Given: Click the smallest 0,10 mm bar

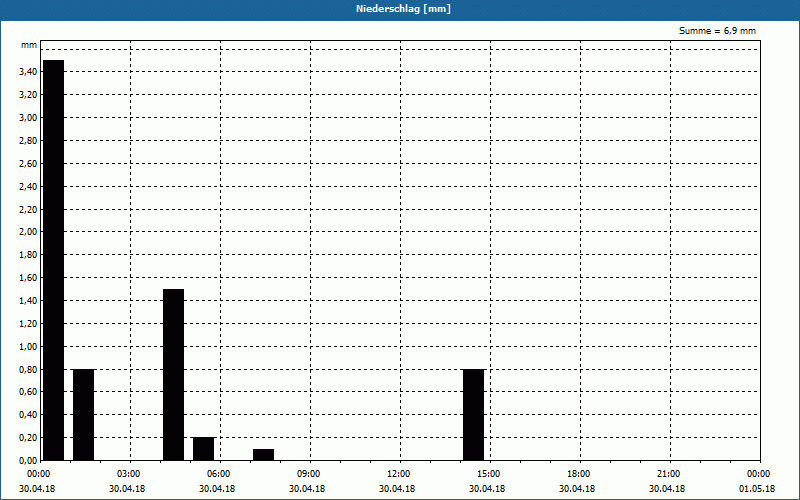Looking at the screenshot, I should pos(263,455).
